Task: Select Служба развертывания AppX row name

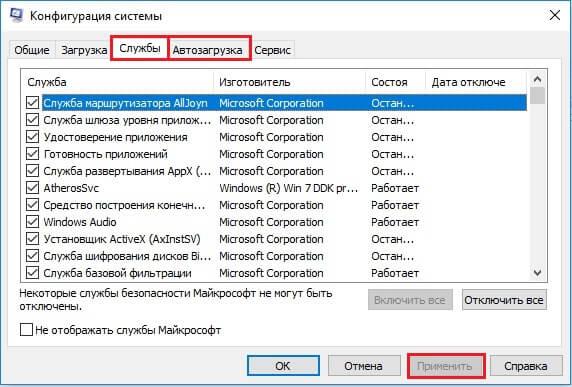Action: click(x=127, y=171)
